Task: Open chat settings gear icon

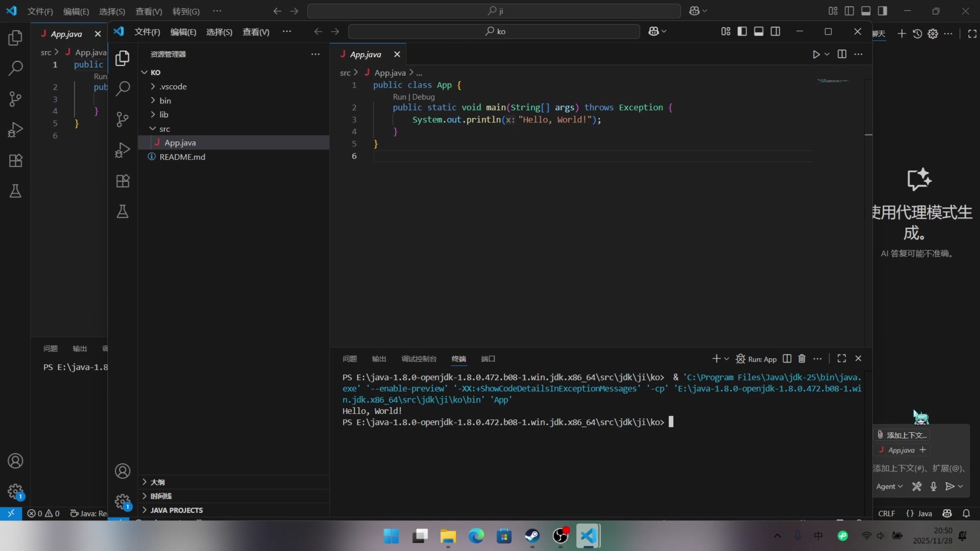Action: tap(933, 34)
